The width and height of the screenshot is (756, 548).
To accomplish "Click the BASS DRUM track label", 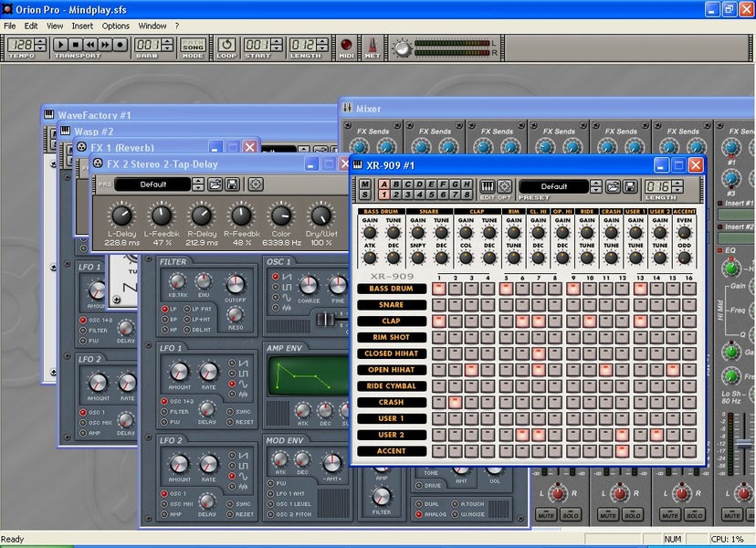I will [x=392, y=289].
